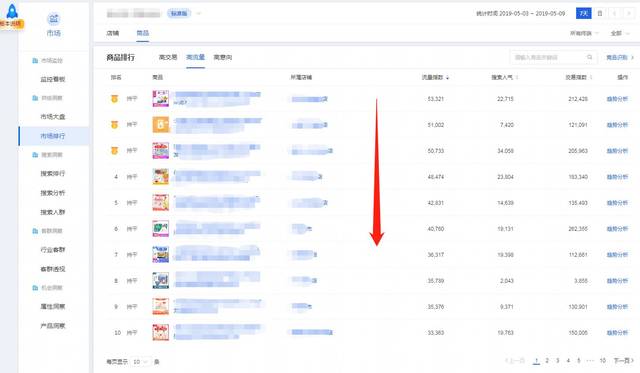Click the previous period arrow next to date range

pyautogui.click(x=615, y=13)
